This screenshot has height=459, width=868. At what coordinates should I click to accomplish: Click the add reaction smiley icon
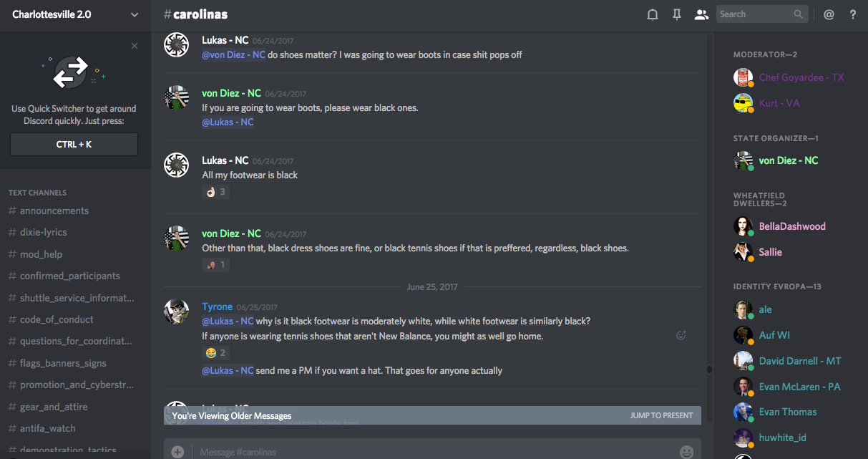click(x=681, y=335)
